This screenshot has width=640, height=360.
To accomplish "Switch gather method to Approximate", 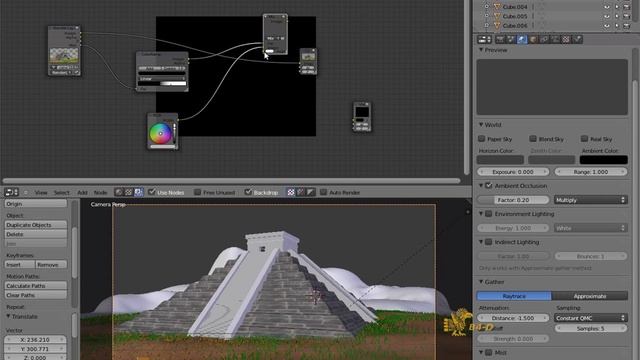I will (x=590, y=296).
